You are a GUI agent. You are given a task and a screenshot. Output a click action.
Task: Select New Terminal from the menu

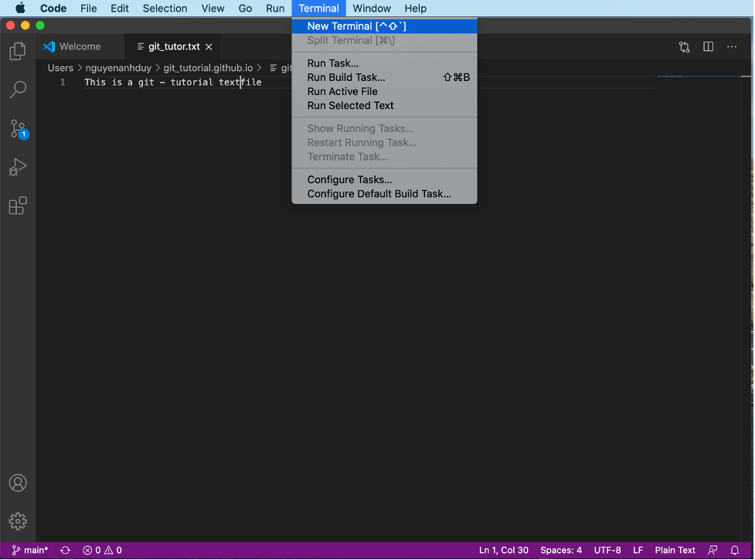(356, 26)
